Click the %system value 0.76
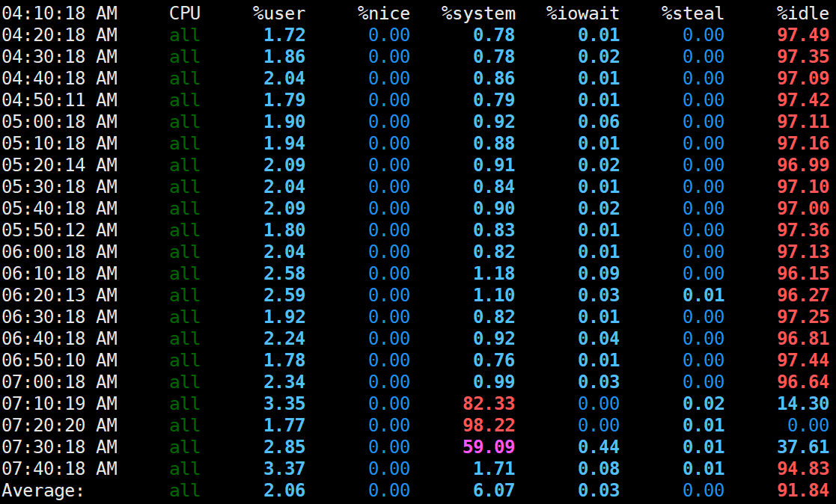 pyautogui.click(x=494, y=360)
